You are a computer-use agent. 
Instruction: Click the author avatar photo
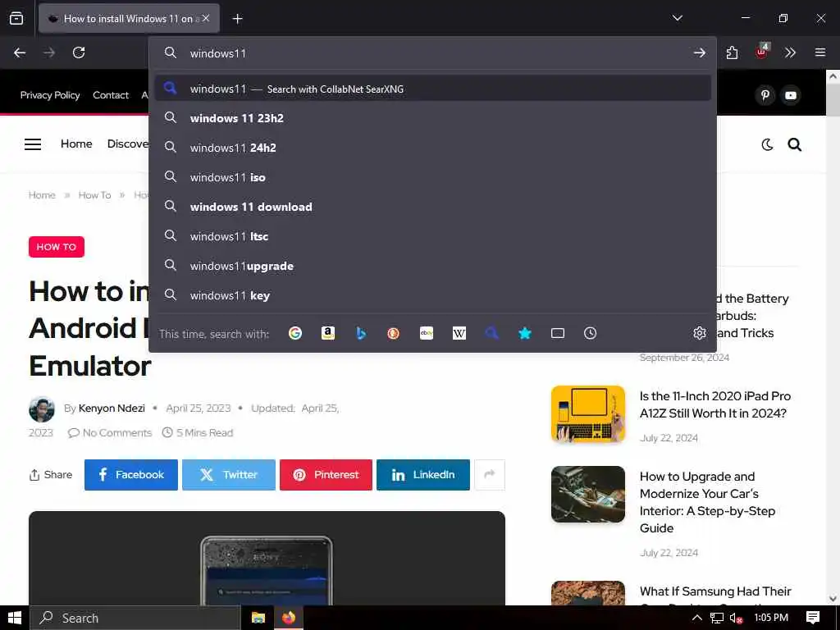(x=42, y=409)
